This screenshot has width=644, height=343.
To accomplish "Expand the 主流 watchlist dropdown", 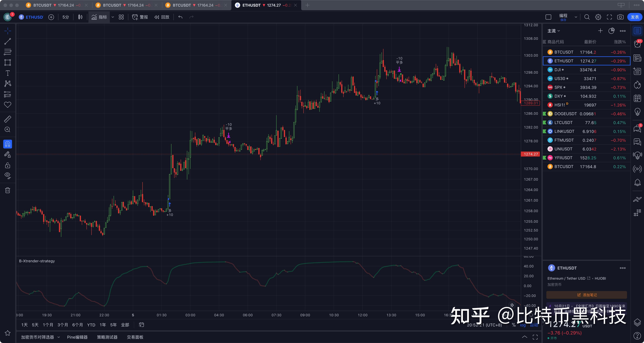I will pyautogui.click(x=554, y=31).
